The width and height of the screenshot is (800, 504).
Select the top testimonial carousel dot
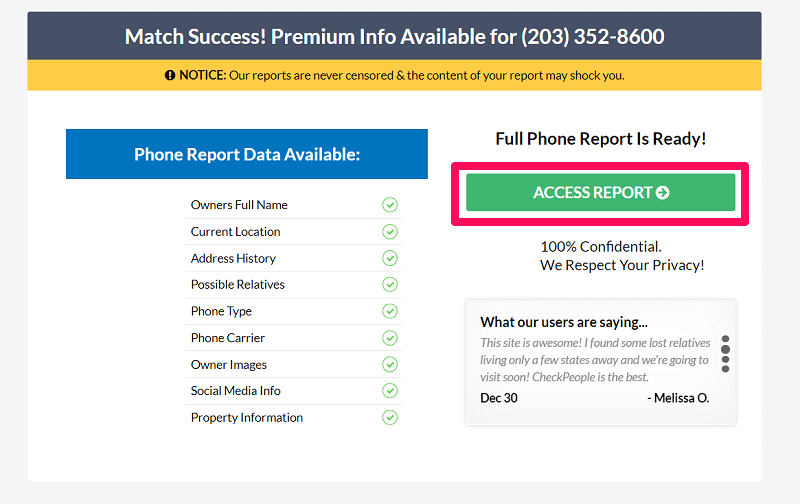726,339
